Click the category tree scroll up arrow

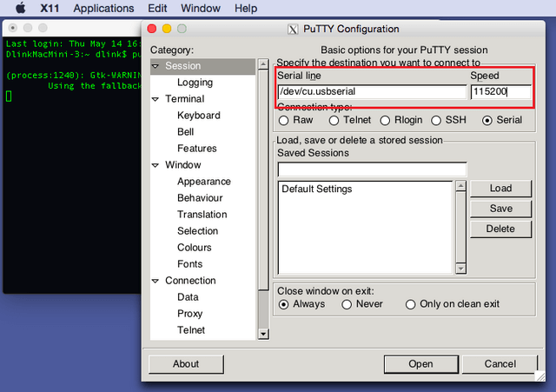263,64
